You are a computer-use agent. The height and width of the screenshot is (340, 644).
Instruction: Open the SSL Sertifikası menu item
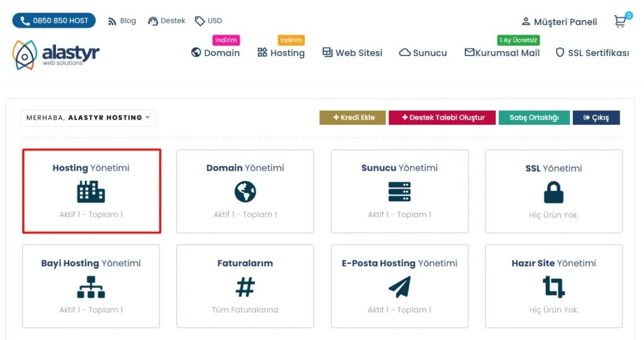tap(592, 53)
